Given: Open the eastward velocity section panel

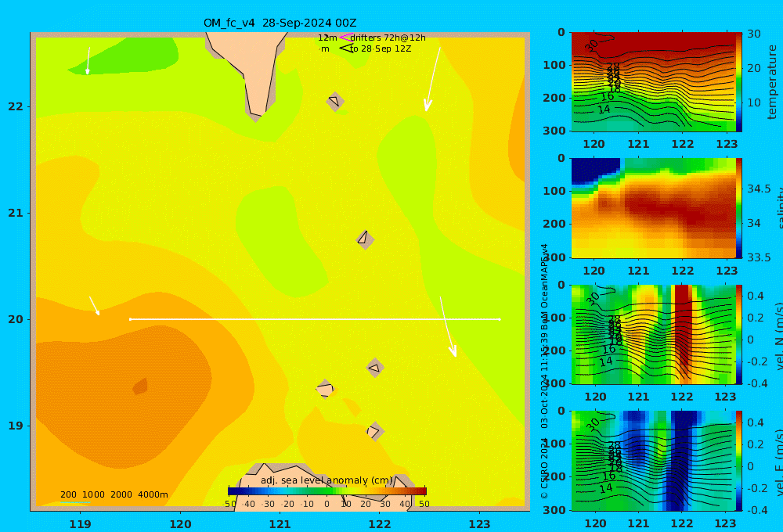Looking at the screenshot, I should [653, 461].
